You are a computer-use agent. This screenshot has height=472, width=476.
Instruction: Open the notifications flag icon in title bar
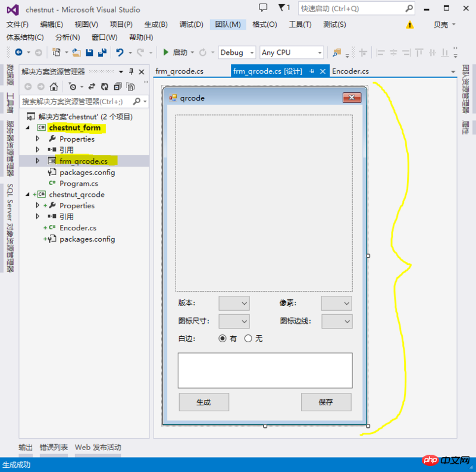pyautogui.click(x=281, y=8)
